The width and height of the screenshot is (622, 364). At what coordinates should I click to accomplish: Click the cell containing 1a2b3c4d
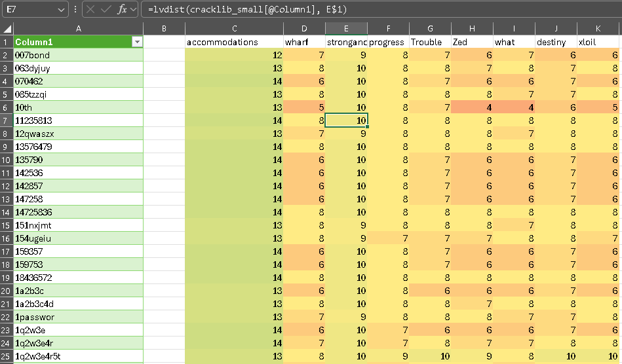pos(79,304)
